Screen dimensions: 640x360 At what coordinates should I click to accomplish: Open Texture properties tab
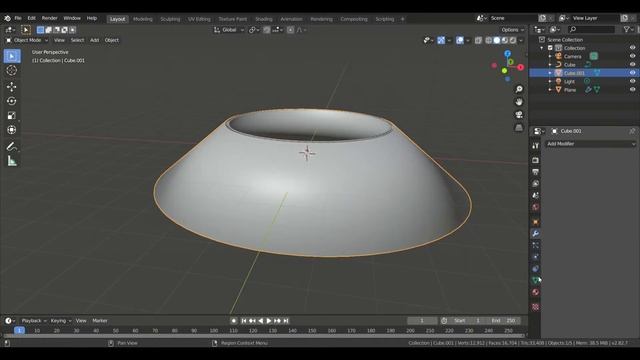536,307
